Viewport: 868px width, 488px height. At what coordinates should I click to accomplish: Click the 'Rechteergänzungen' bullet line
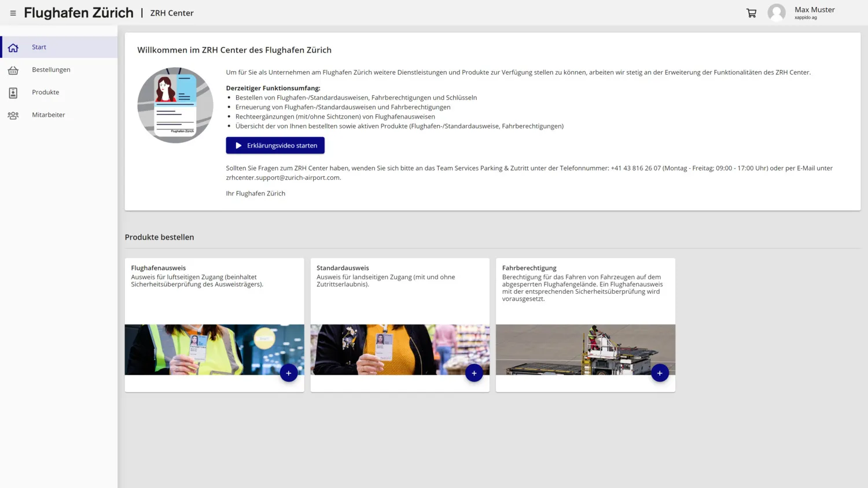coord(335,116)
